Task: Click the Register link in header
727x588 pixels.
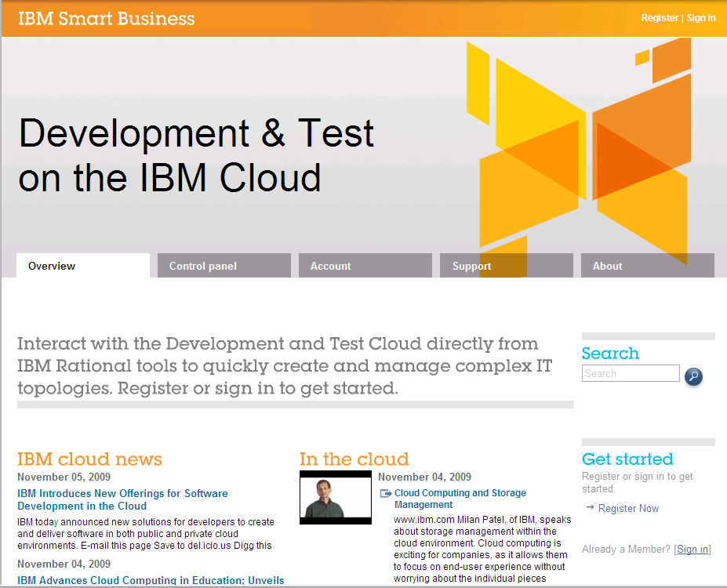Action: click(x=660, y=17)
